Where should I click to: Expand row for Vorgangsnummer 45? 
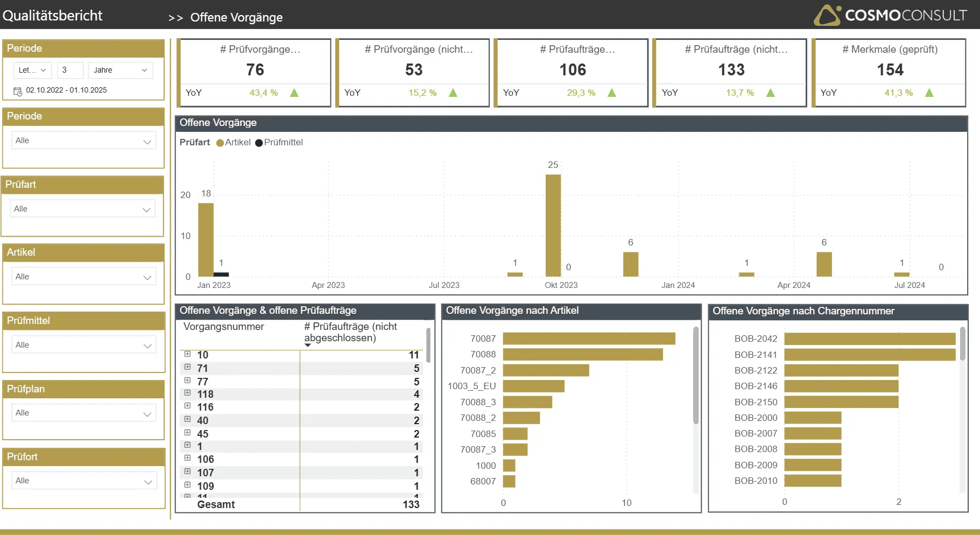pyautogui.click(x=187, y=433)
